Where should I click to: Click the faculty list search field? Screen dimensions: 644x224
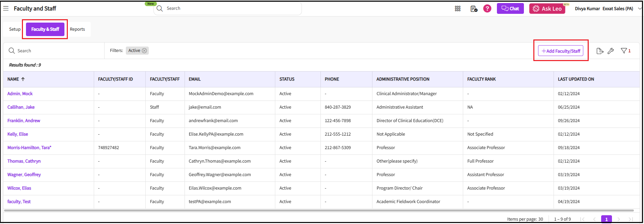click(54, 51)
